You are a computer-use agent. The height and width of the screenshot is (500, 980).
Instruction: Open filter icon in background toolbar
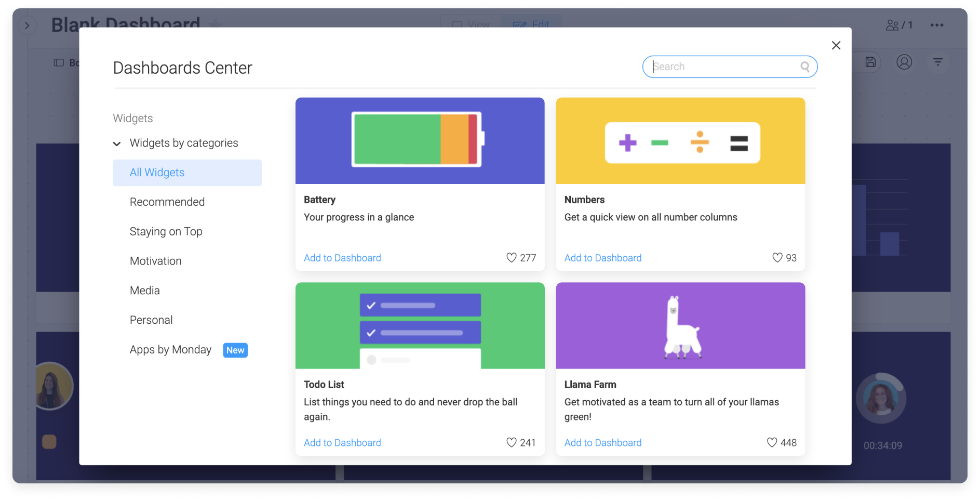click(x=938, y=62)
